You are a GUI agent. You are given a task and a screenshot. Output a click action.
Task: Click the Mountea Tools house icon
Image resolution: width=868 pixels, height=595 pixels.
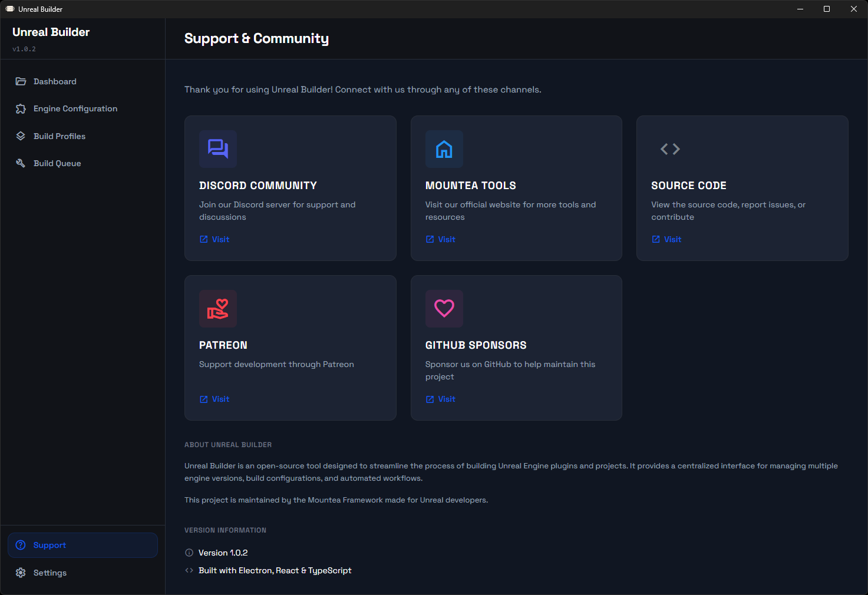(444, 149)
